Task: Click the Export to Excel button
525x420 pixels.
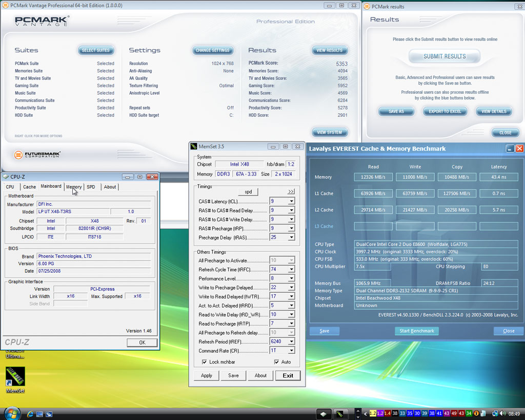Action: pyautogui.click(x=445, y=111)
